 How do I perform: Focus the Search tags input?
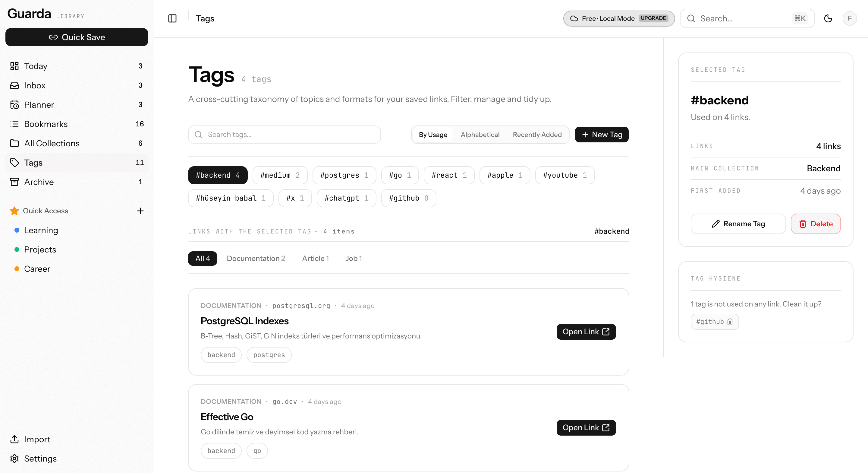point(284,135)
